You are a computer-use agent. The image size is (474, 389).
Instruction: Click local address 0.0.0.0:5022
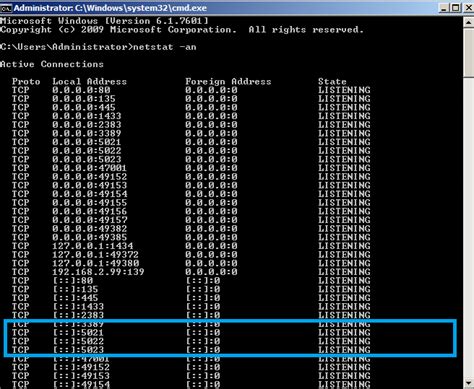tap(87, 151)
